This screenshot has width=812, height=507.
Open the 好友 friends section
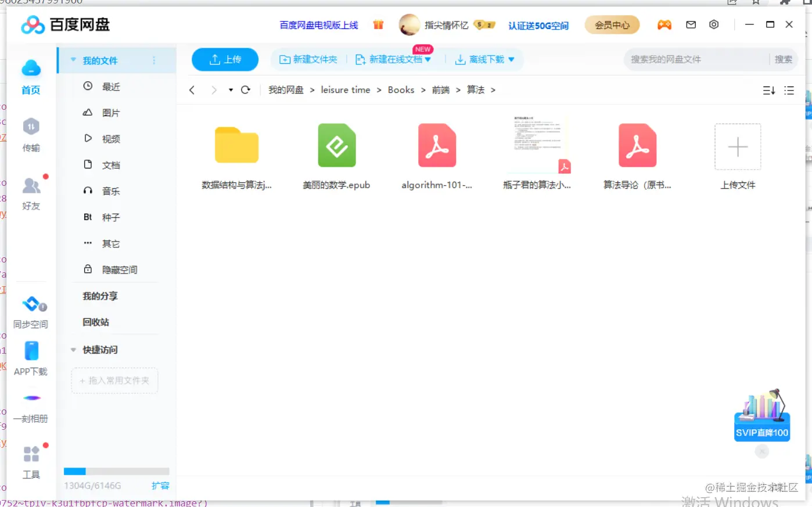31,185
